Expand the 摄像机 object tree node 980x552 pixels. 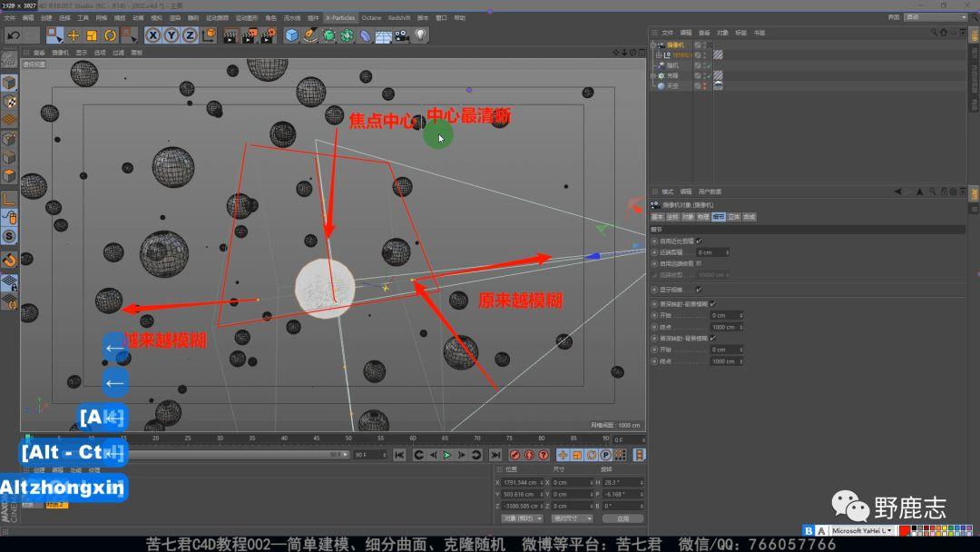(x=653, y=44)
